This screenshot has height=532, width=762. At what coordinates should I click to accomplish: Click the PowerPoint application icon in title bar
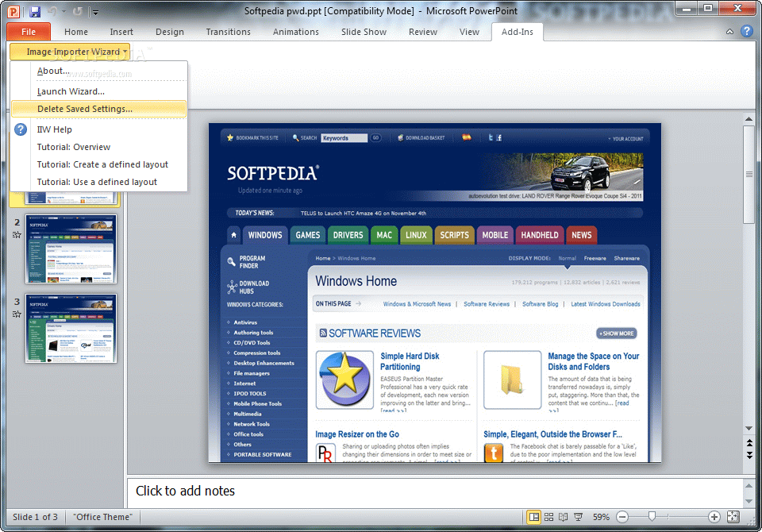(x=13, y=12)
